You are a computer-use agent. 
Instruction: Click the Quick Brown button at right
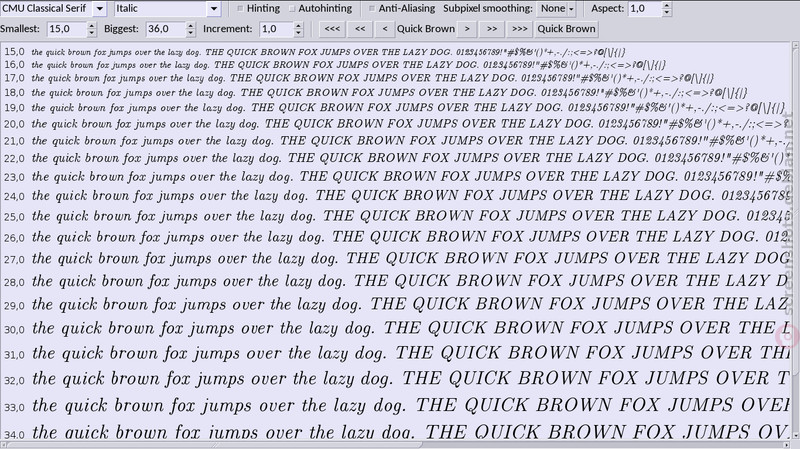tap(566, 29)
